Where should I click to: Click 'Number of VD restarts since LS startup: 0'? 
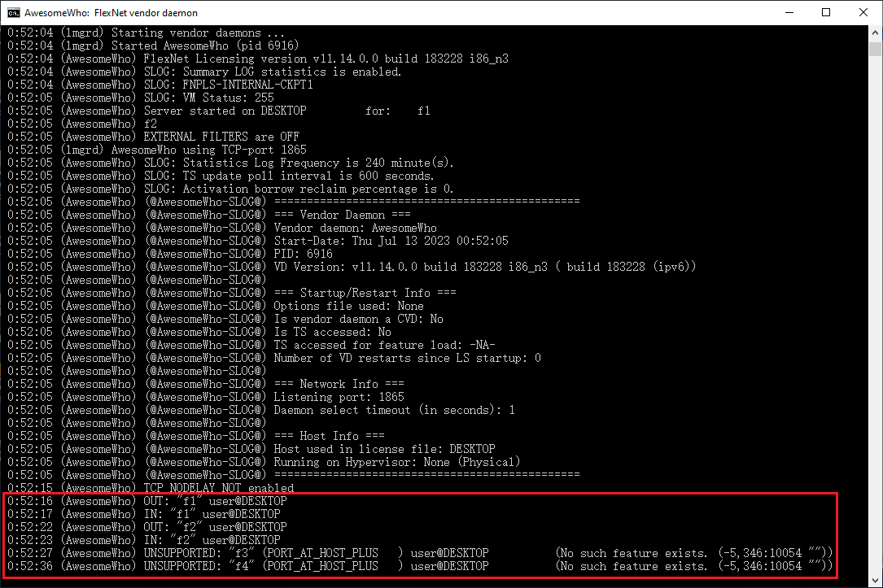pos(407,357)
